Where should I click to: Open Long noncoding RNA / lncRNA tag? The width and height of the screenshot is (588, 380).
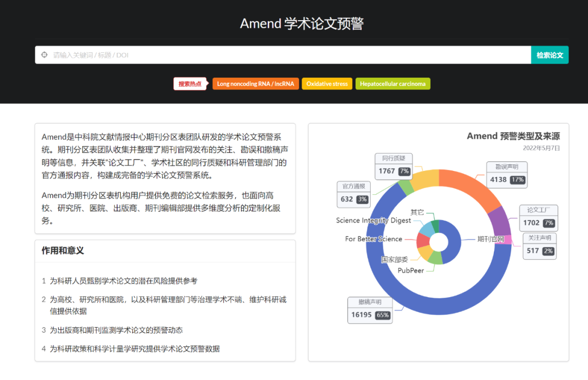tap(255, 84)
